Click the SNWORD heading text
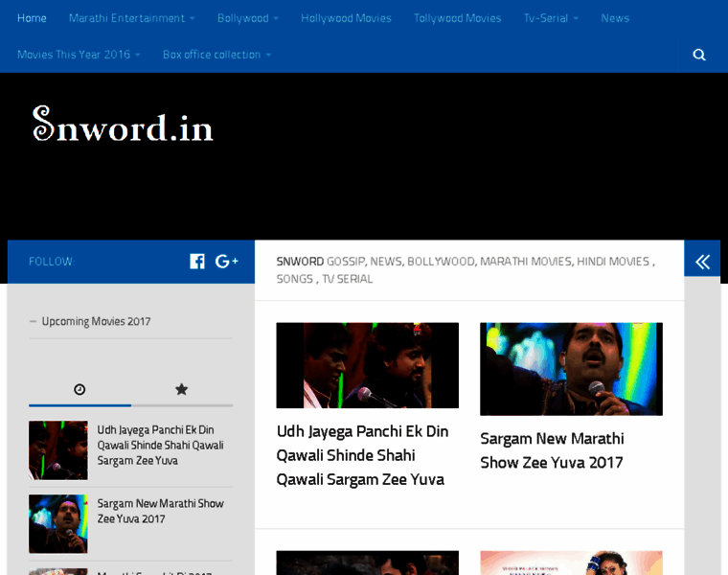The width and height of the screenshot is (728, 575). 300,262
